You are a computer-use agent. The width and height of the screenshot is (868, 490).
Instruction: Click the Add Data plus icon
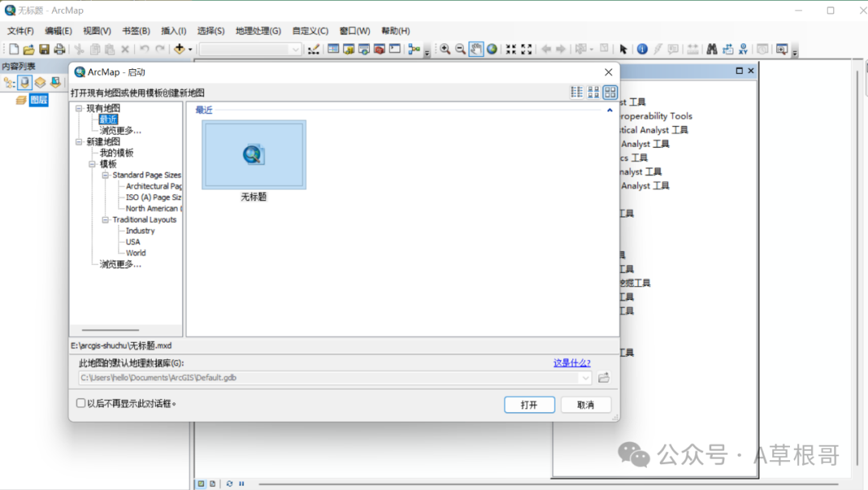[x=178, y=49]
